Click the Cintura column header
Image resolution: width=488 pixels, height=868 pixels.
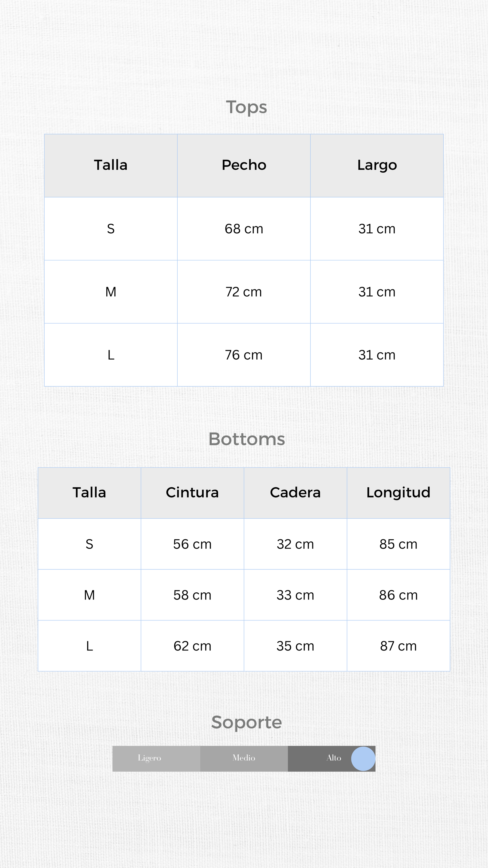point(192,493)
